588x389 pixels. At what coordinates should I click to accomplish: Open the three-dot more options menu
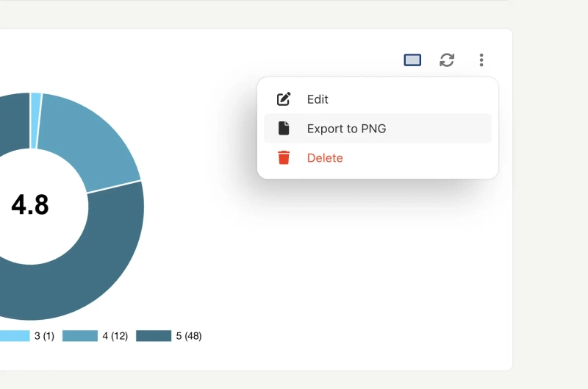tap(481, 60)
